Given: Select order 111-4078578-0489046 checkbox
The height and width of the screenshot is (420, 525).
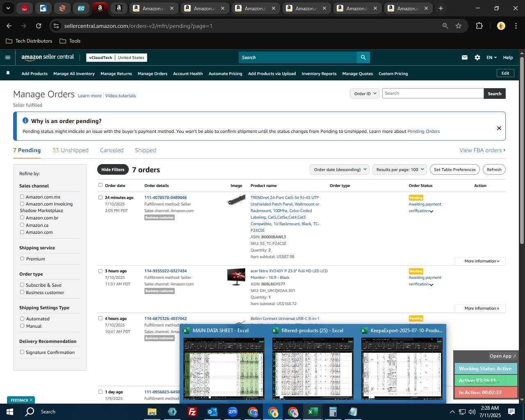Looking at the screenshot, I should tap(100, 197).
